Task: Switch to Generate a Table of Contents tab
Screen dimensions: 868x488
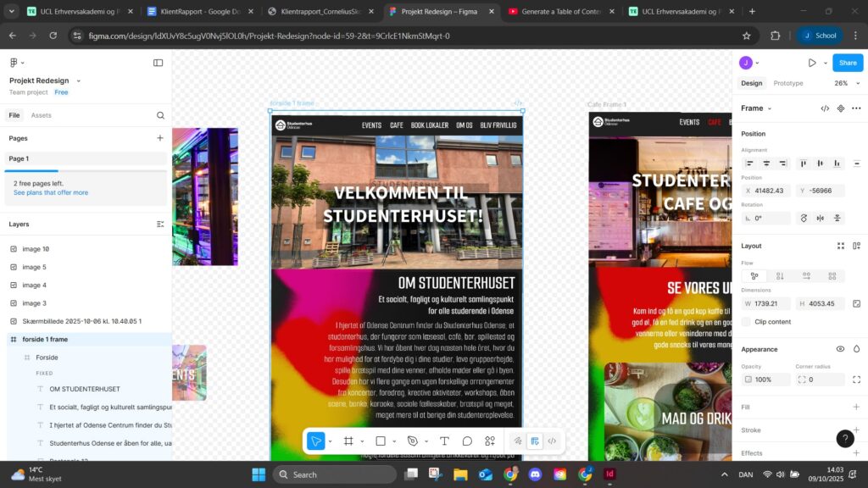Action: (561, 11)
